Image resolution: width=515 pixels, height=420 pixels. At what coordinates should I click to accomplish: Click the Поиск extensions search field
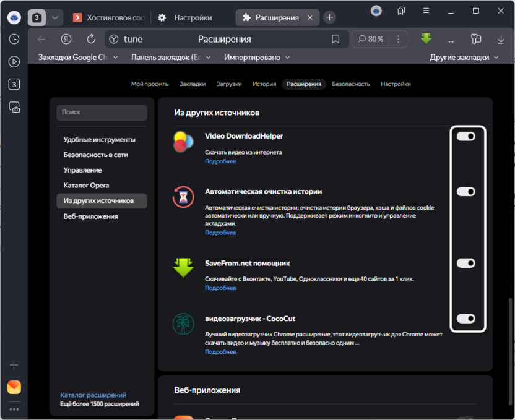click(x=102, y=113)
